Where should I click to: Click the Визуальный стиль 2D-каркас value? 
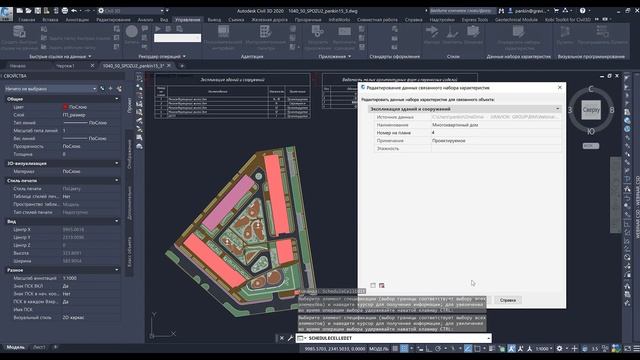tap(90, 317)
